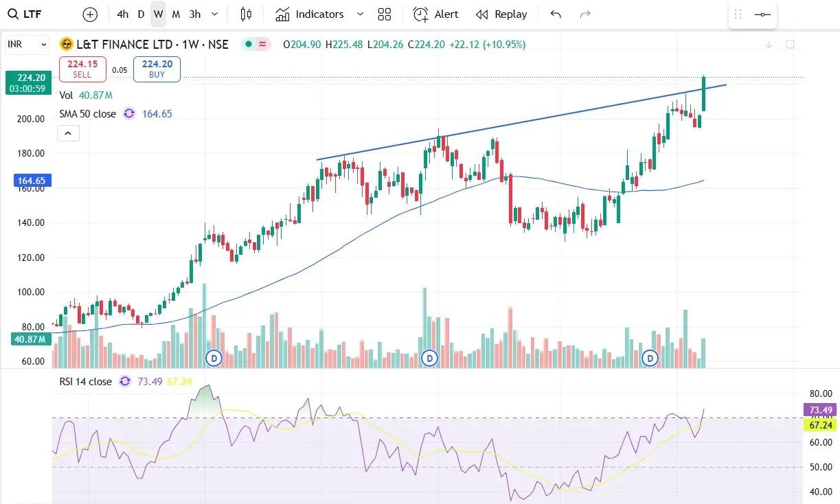Add symbol with the plus circle icon
Image resolution: width=840 pixels, height=504 pixels.
point(90,14)
